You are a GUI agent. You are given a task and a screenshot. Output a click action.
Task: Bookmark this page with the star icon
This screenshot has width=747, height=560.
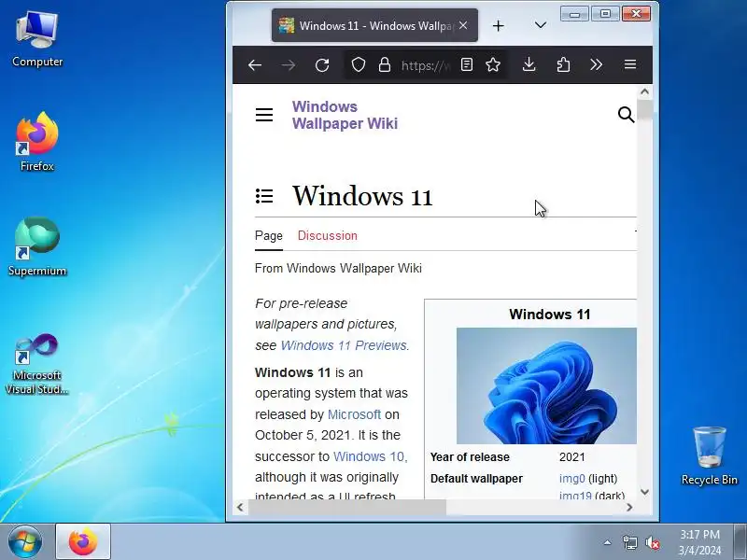pos(493,64)
